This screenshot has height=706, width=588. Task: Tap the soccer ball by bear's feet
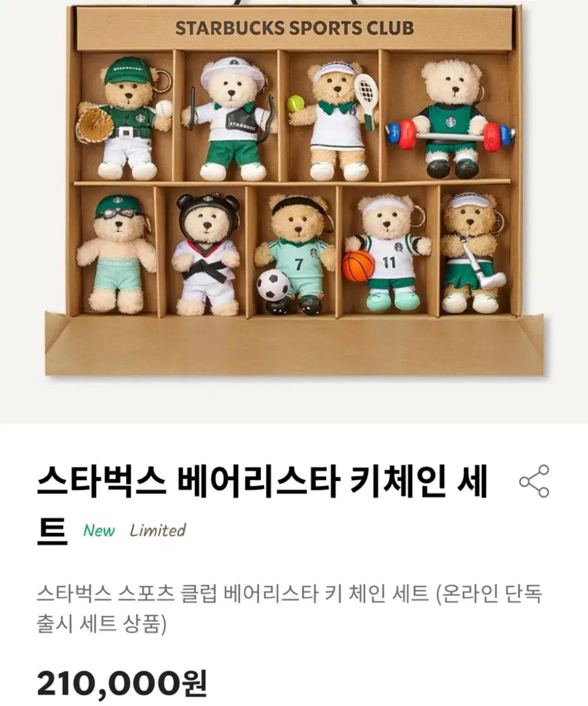[x=273, y=285]
